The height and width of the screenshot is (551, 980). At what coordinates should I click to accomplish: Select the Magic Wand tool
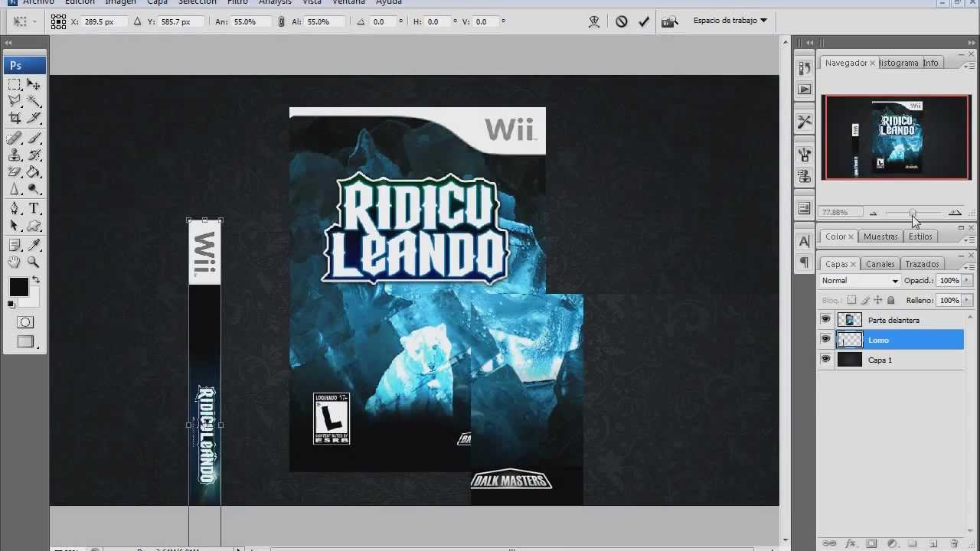pyautogui.click(x=34, y=101)
